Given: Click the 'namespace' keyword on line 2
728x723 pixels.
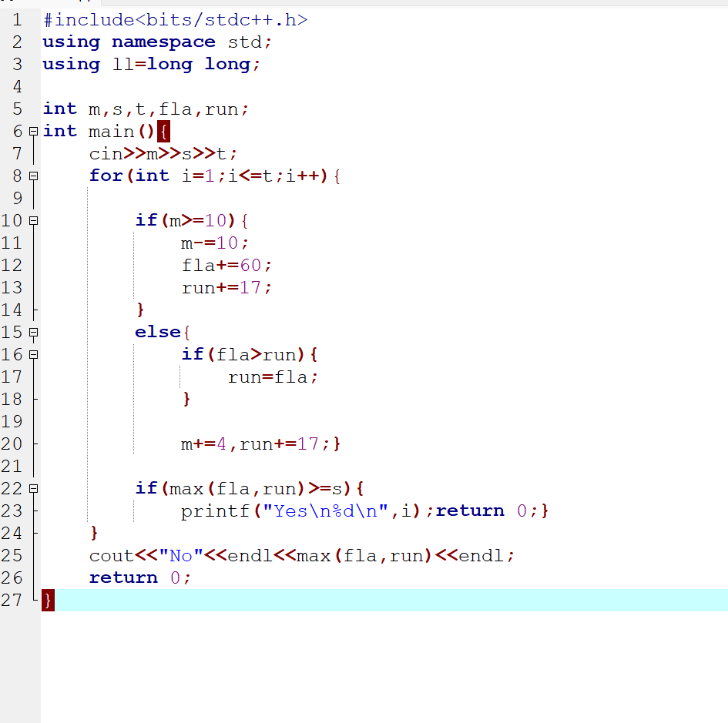Looking at the screenshot, I should point(163,42).
